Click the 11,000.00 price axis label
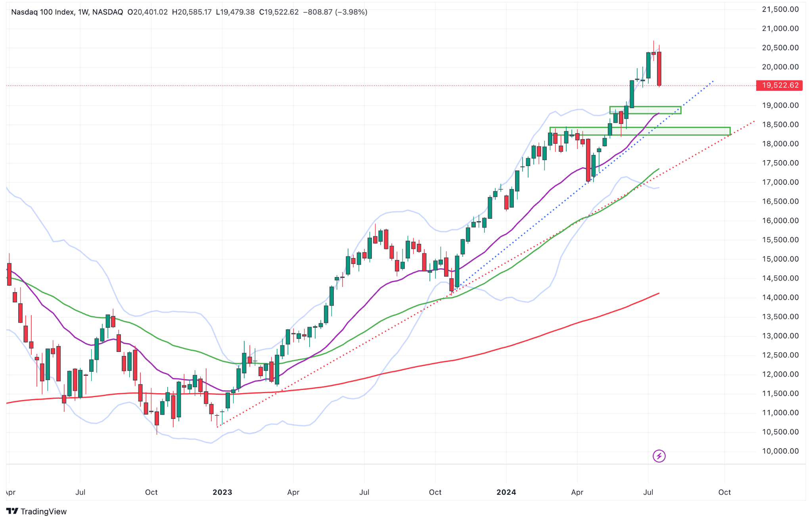 point(780,413)
